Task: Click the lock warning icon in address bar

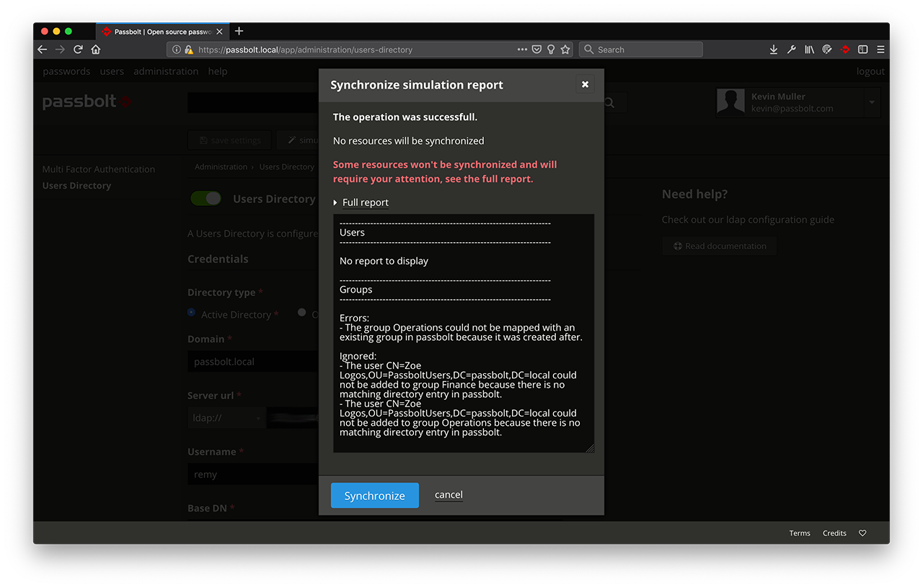Action: 189,50
